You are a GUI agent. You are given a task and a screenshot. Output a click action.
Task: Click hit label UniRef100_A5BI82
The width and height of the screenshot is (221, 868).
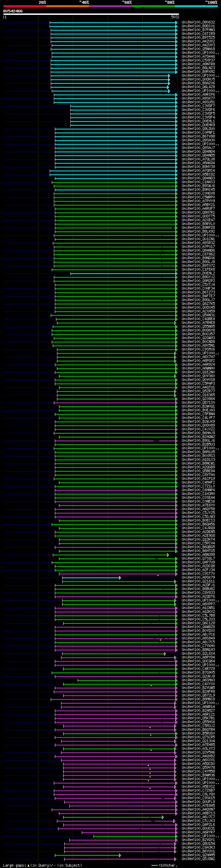click(198, 175)
